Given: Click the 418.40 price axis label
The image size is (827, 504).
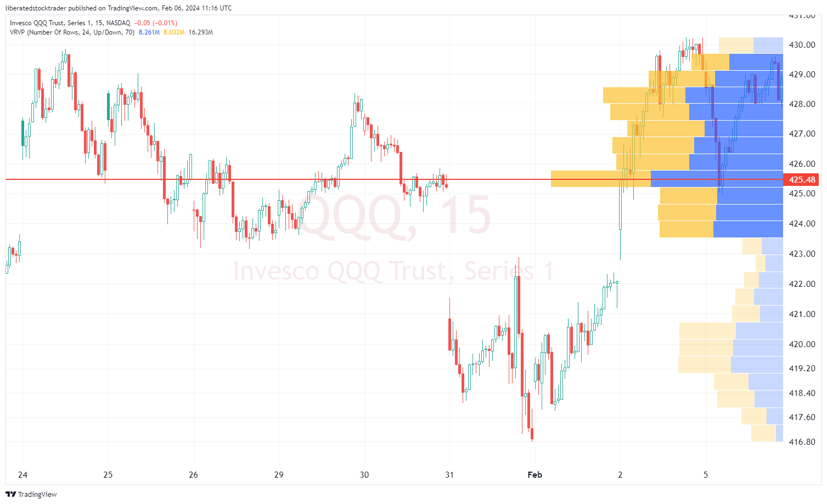Looking at the screenshot, I should click(802, 393).
